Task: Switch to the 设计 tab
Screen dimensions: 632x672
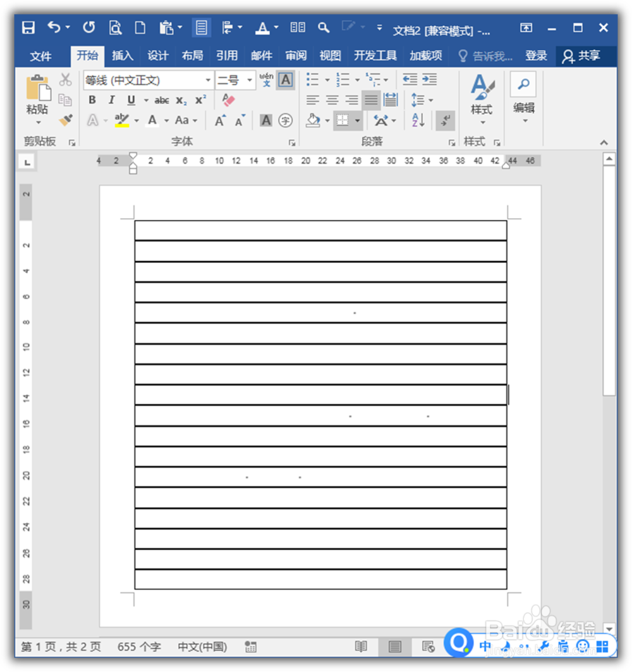Action: (x=157, y=56)
